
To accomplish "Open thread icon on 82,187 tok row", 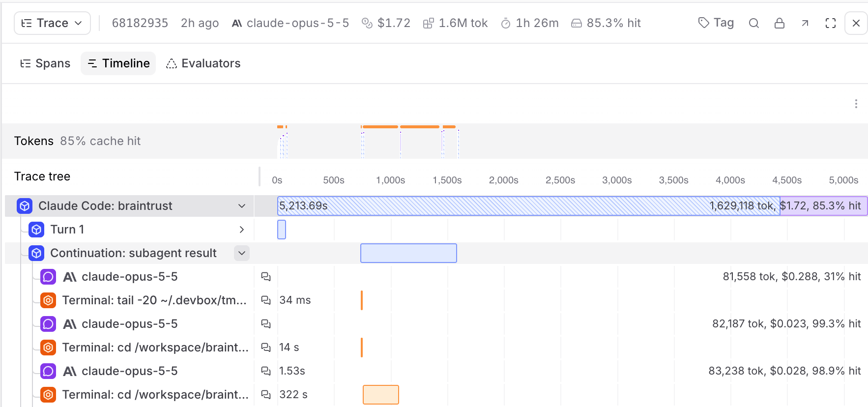I will tap(266, 324).
